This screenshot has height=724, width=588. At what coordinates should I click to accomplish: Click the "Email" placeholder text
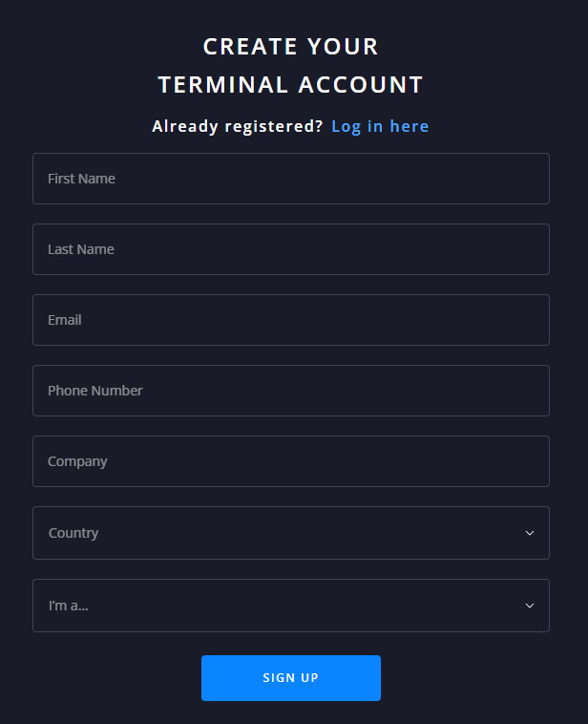(65, 320)
